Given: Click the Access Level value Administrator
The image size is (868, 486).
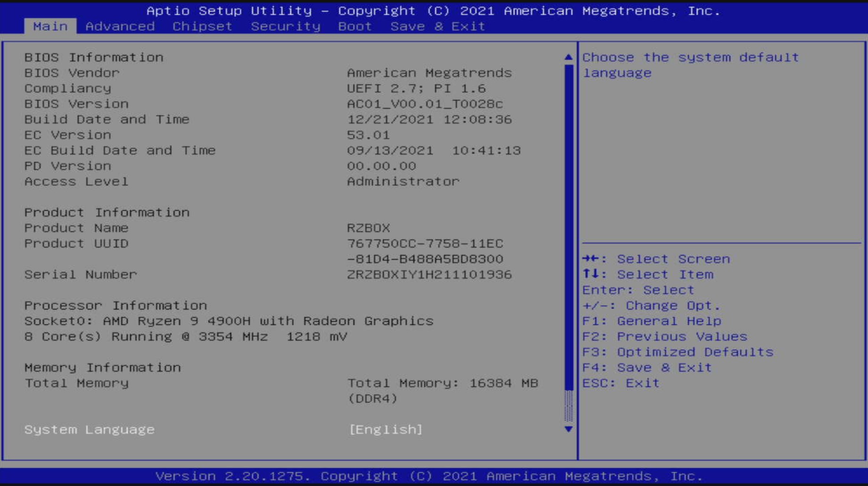Looking at the screenshot, I should tap(403, 182).
